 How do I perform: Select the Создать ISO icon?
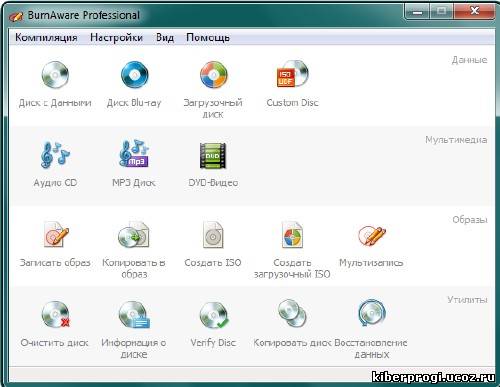tap(213, 235)
